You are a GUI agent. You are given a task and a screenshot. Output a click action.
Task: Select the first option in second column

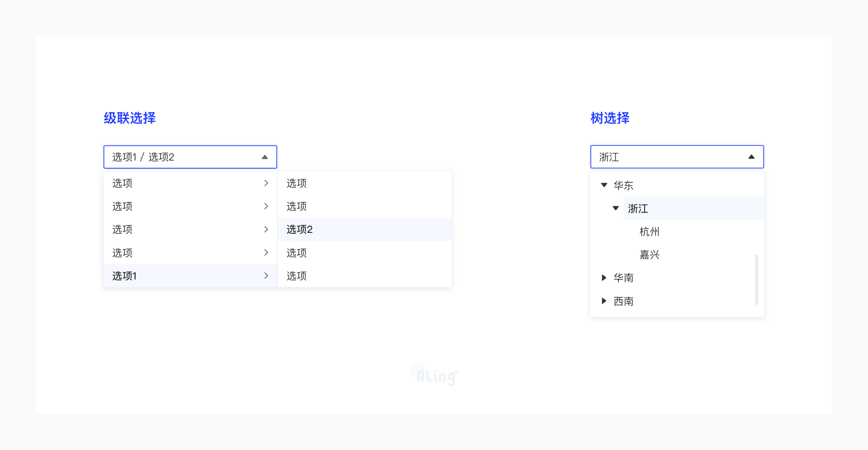pos(297,183)
